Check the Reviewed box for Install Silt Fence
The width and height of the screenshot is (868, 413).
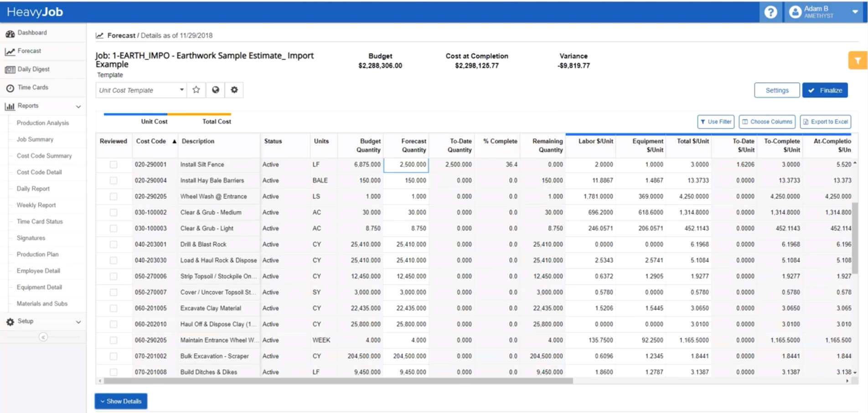[114, 164]
